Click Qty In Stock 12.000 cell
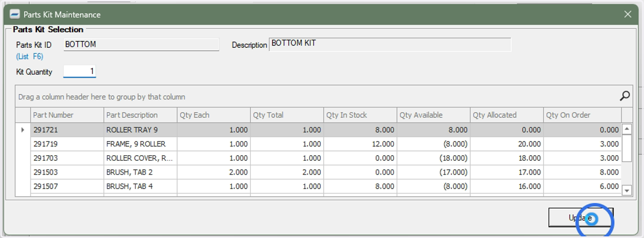This screenshot has height=238, width=644. point(360,144)
